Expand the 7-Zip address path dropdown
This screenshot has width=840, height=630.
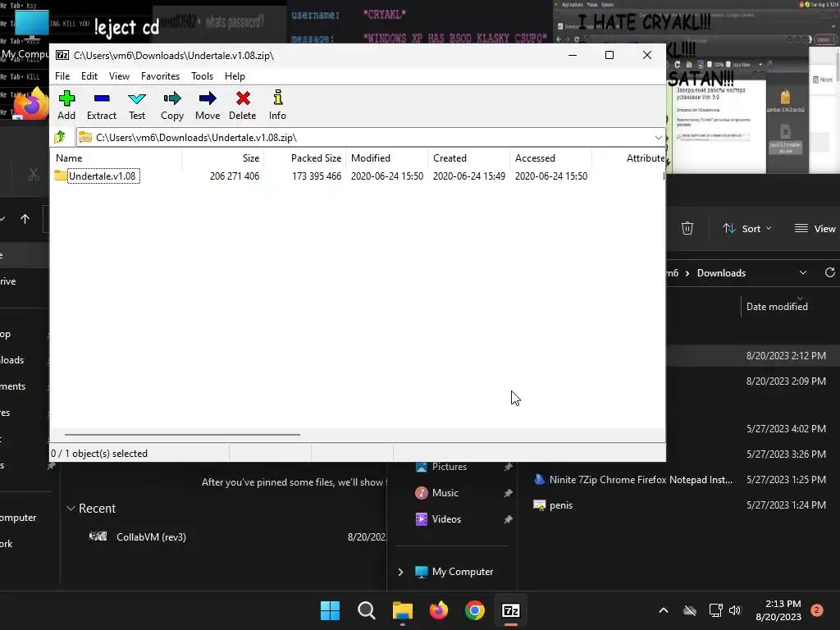[659, 138]
